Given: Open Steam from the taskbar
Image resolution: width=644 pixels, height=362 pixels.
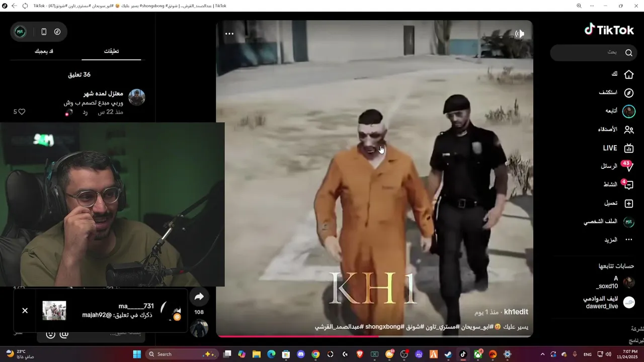Looking at the screenshot, I should 448,354.
